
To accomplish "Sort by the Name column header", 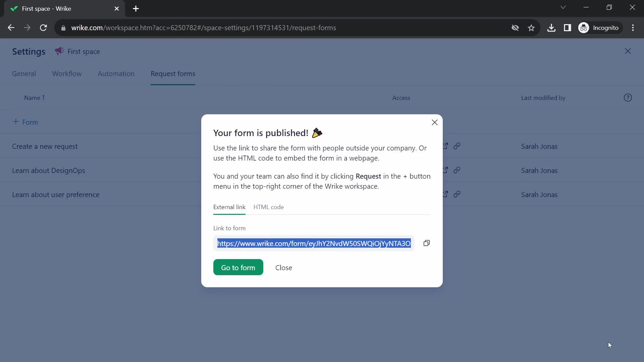I will (34, 98).
